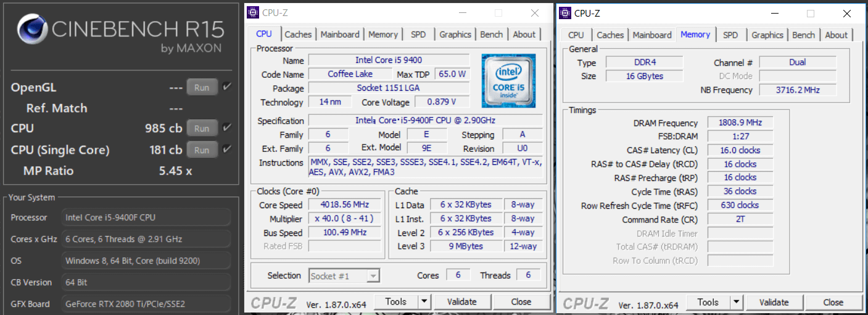
Task: Open Mainboard tab in right CPU-Z window
Action: tap(652, 35)
